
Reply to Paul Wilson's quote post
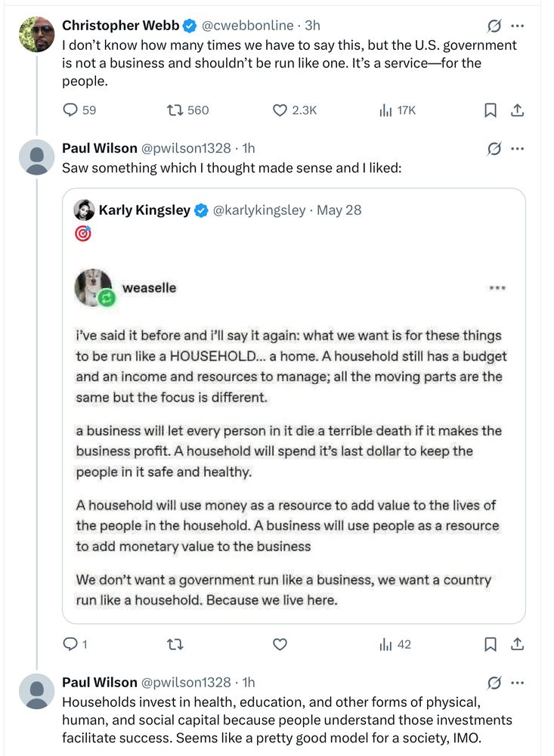[70, 645]
